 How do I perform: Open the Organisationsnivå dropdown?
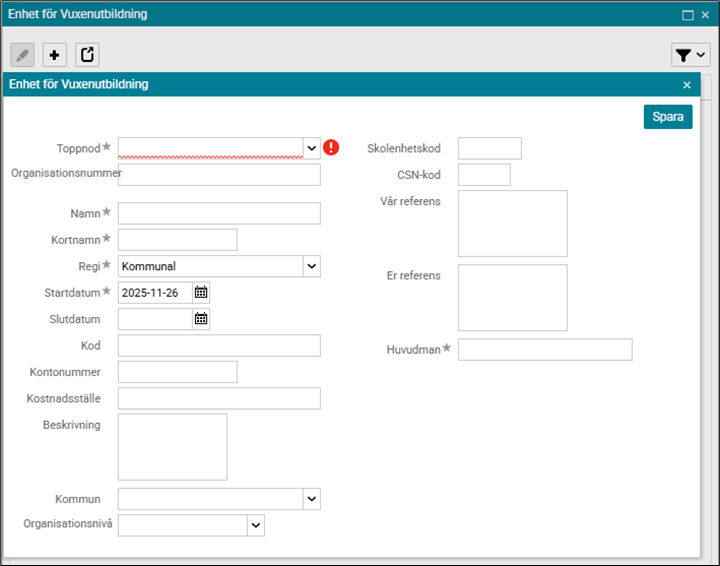click(255, 525)
